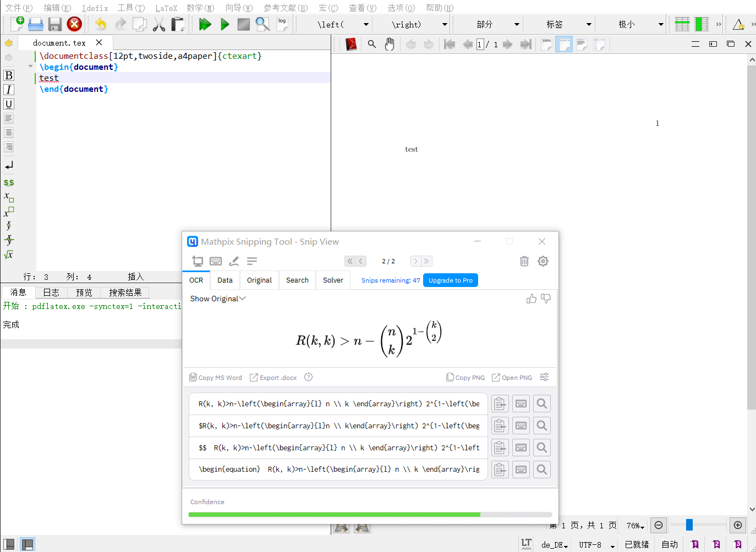Open the log file using the log toolbar icon
Image resolution: width=756 pixels, height=552 pixels.
click(x=281, y=23)
